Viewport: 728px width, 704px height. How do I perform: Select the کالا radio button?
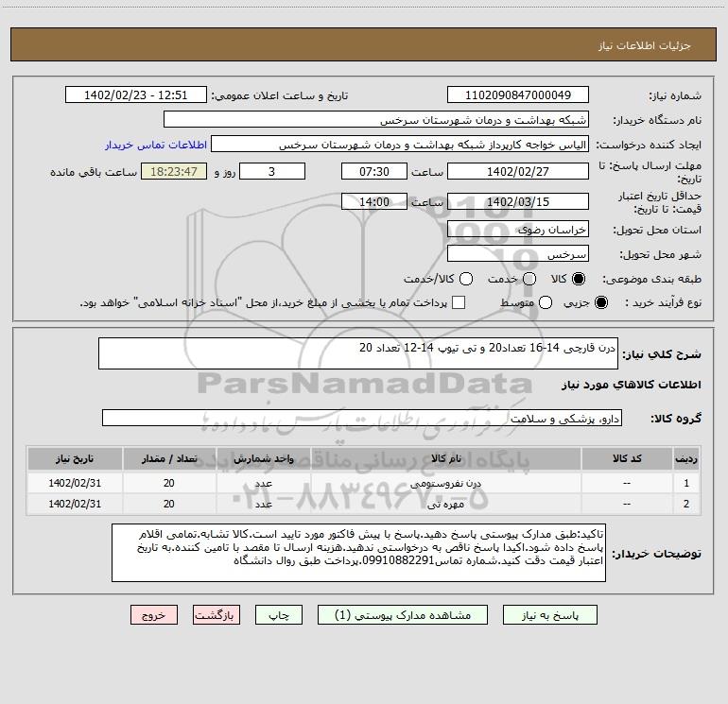point(579,279)
